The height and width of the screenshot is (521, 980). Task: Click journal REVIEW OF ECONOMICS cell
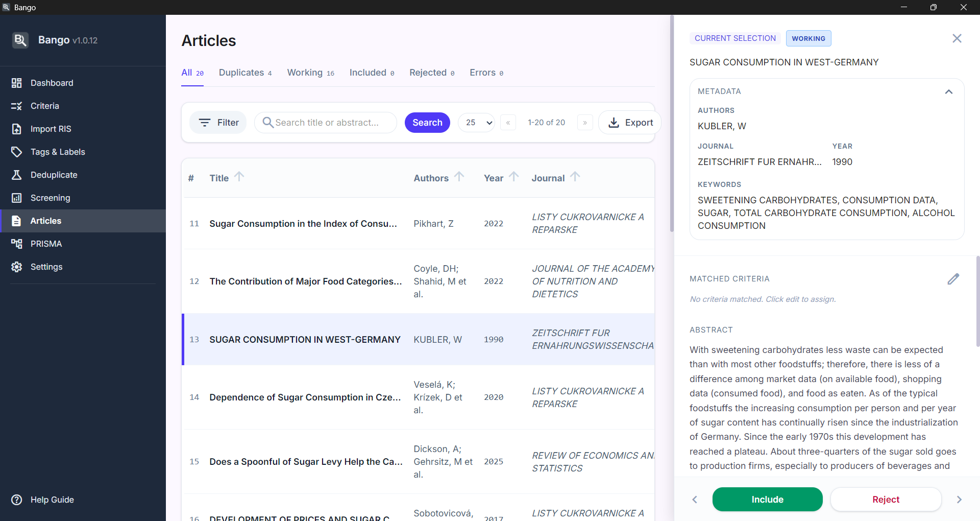[x=593, y=462]
